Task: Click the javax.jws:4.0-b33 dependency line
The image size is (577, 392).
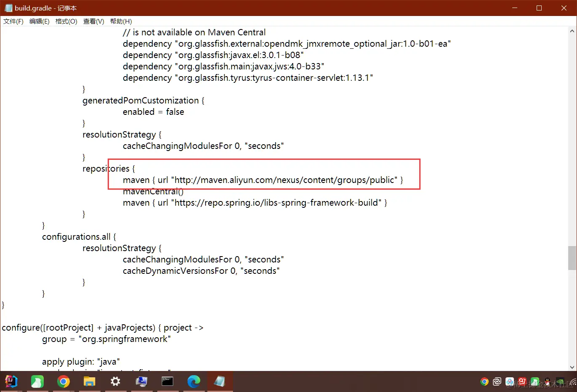Action: [x=223, y=66]
